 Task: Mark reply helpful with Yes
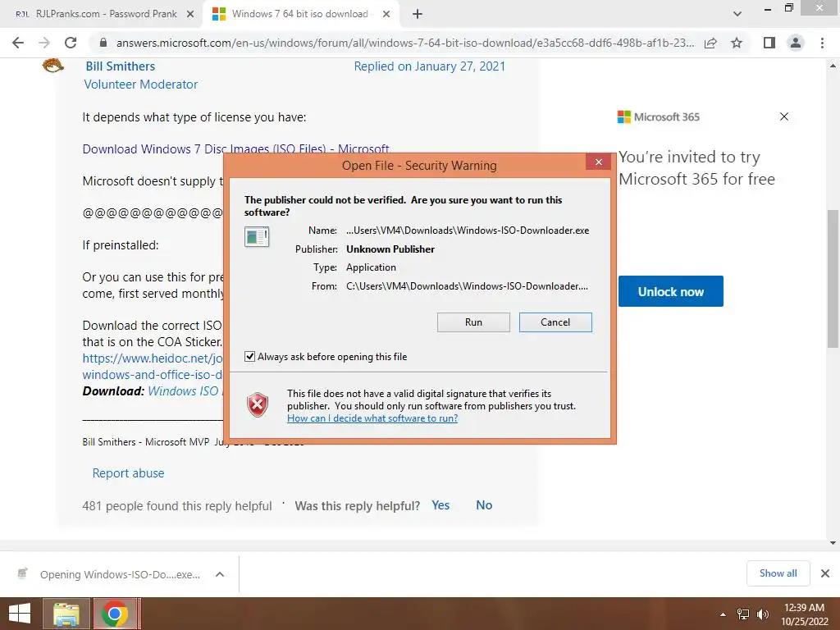441,505
